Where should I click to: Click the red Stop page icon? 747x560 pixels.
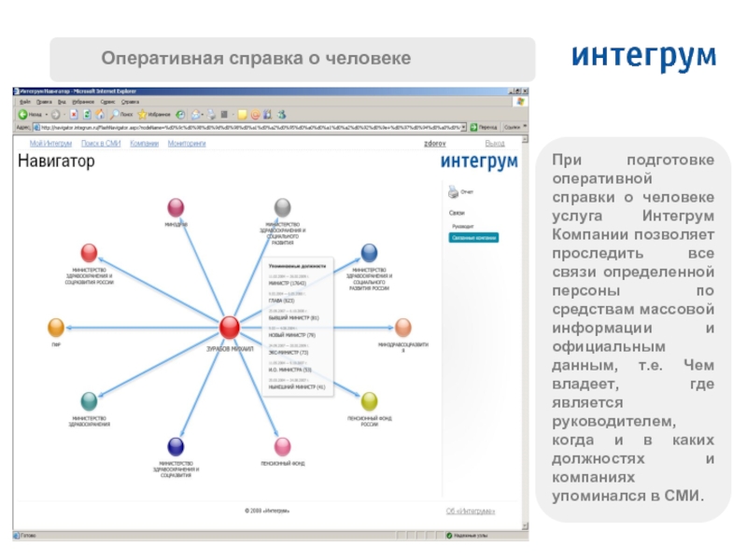tap(74, 114)
